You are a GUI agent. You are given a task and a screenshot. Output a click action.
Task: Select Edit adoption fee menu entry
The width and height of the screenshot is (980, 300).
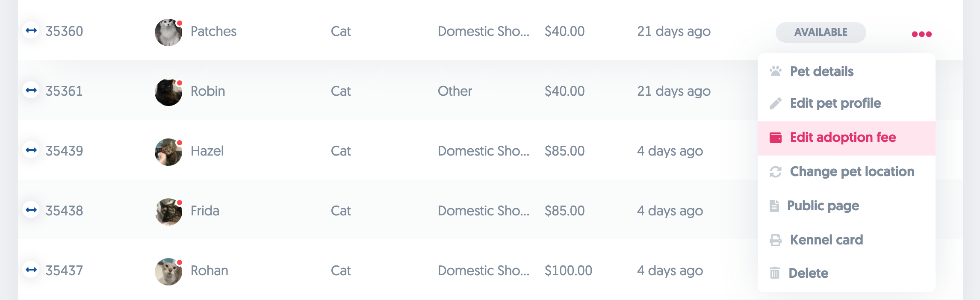click(x=842, y=138)
